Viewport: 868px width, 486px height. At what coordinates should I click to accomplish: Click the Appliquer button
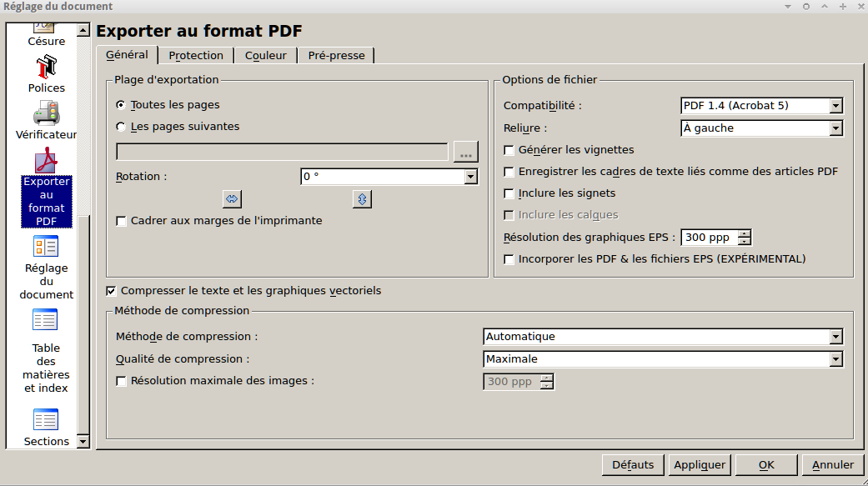(x=700, y=465)
